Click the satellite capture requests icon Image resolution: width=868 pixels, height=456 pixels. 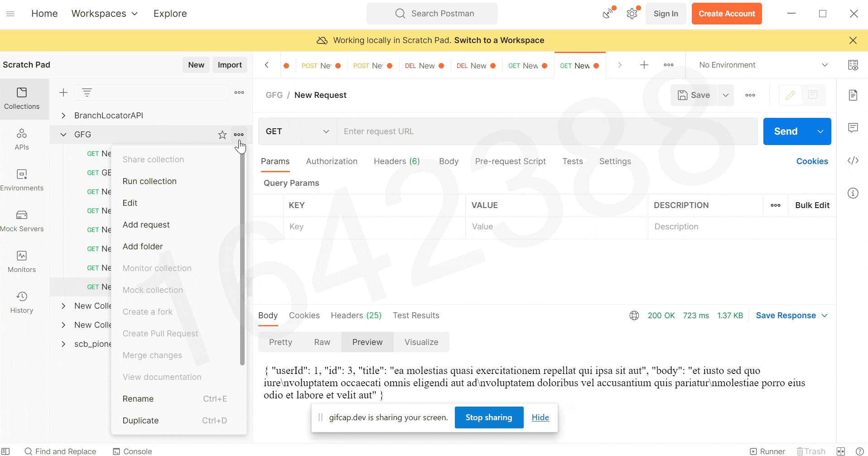(608, 14)
